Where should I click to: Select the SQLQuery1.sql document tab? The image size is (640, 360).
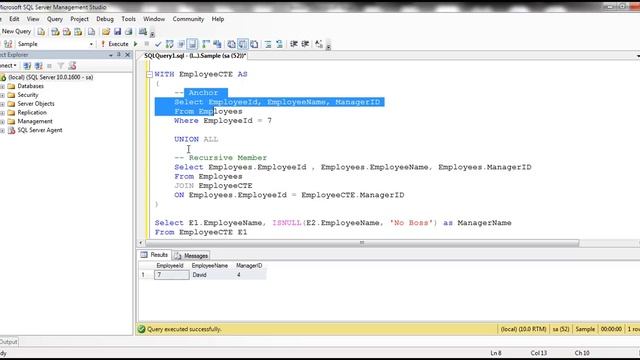(x=195, y=56)
